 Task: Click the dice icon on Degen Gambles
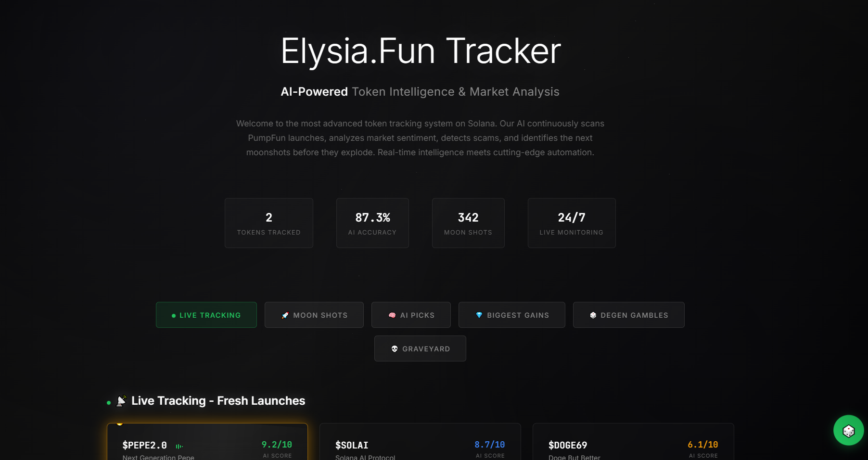tap(593, 315)
